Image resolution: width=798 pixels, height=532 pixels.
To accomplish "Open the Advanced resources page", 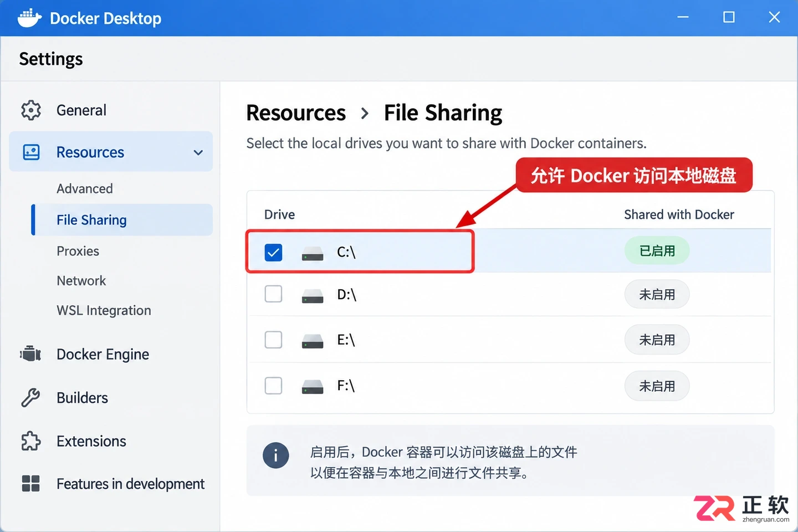I will [x=85, y=188].
